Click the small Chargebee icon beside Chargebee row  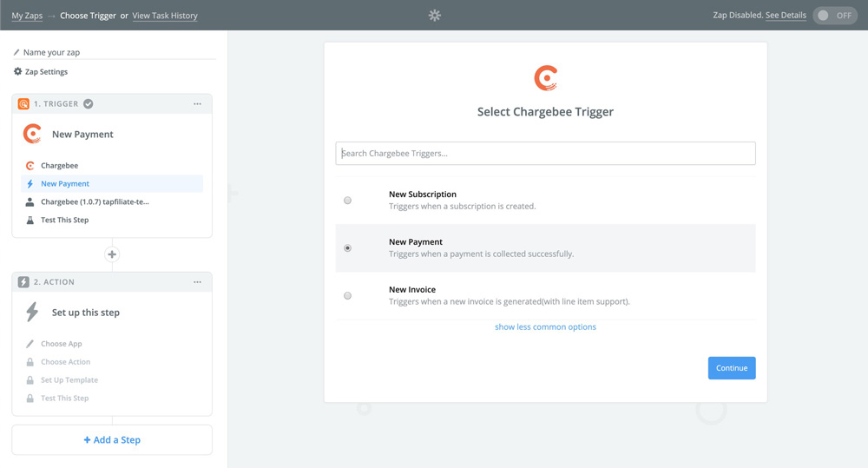coord(30,166)
